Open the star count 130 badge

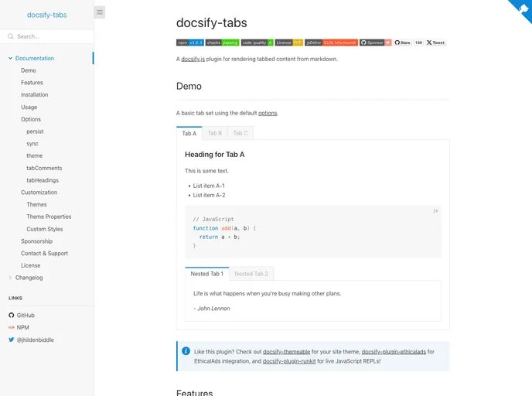pos(418,43)
